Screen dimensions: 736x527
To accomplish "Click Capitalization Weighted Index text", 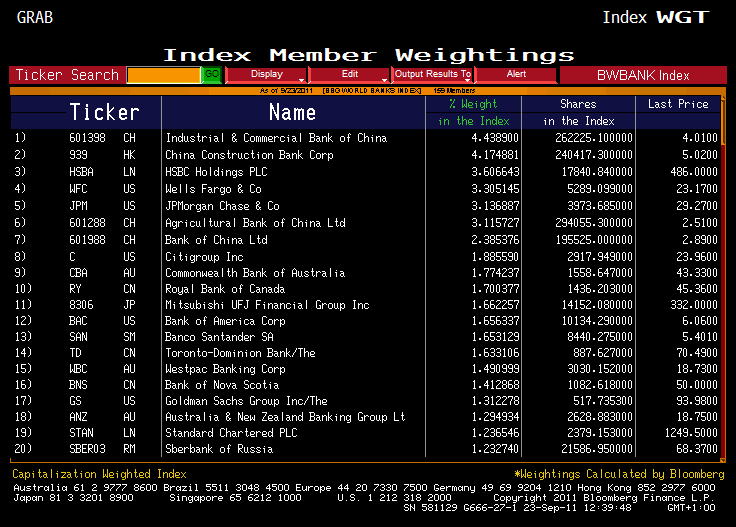I will click(100, 474).
